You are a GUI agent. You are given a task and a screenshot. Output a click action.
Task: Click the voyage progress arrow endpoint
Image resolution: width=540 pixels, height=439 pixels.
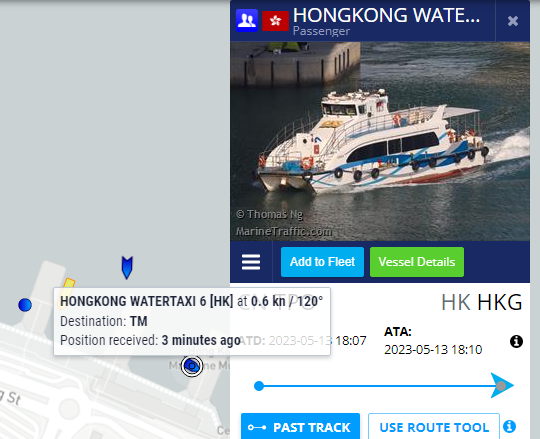click(x=501, y=386)
